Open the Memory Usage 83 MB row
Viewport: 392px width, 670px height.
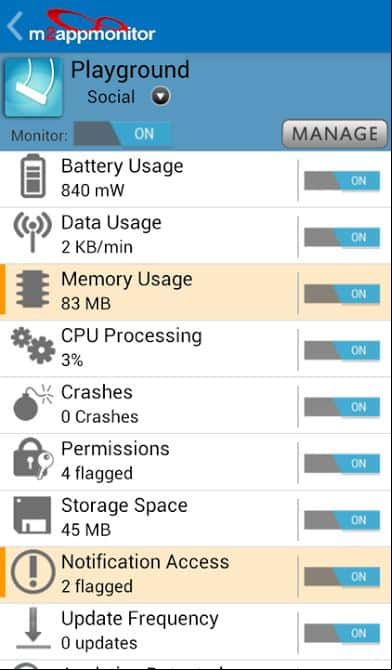click(195, 292)
